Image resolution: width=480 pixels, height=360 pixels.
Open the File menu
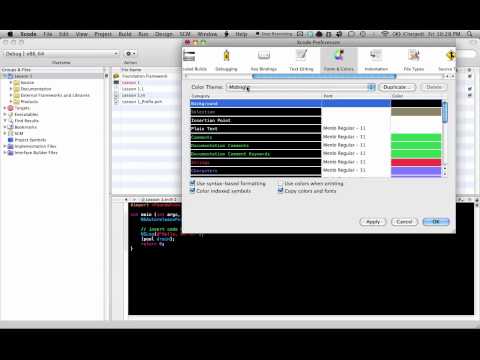(x=48, y=34)
